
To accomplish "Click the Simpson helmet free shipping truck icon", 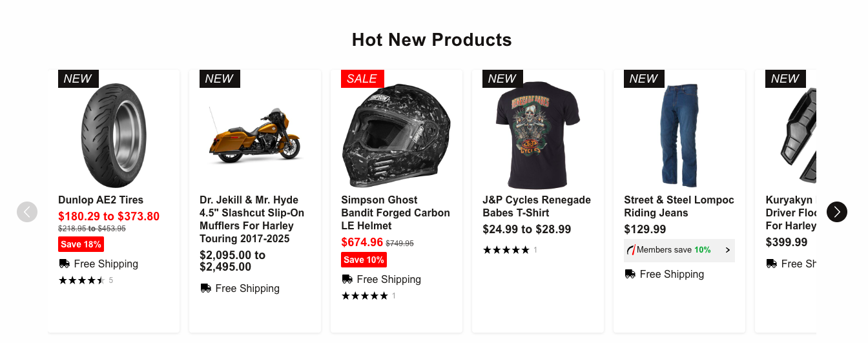I will click(x=347, y=279).
